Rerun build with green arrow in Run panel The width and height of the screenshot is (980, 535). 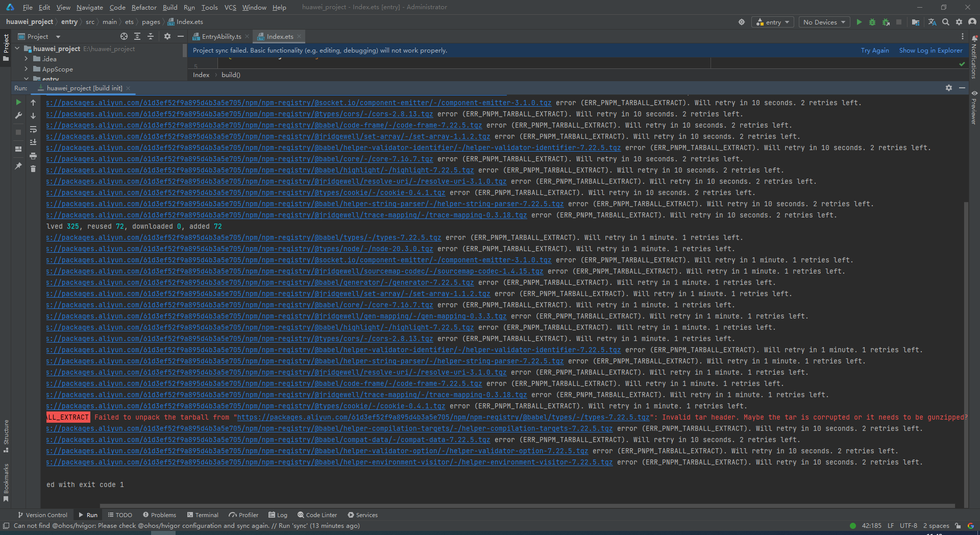coord(18,103)
